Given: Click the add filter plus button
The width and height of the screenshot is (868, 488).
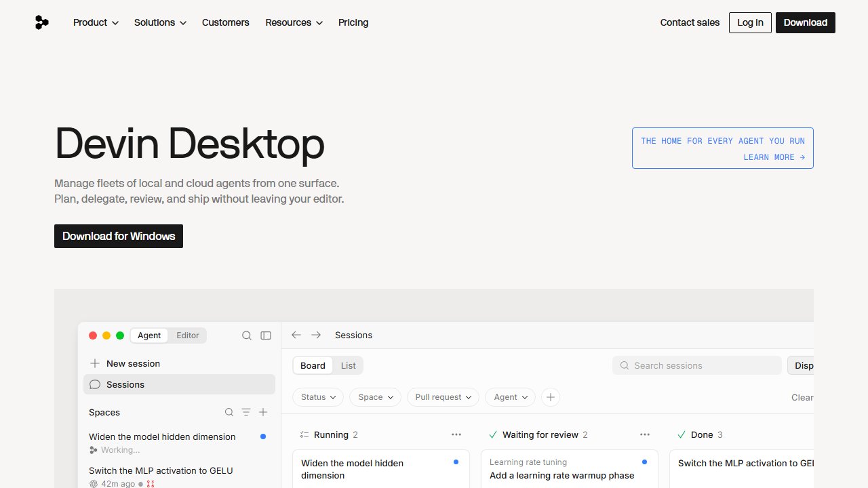Looking at the screenshot, I should pyautogui.click(x=551, y=397).
